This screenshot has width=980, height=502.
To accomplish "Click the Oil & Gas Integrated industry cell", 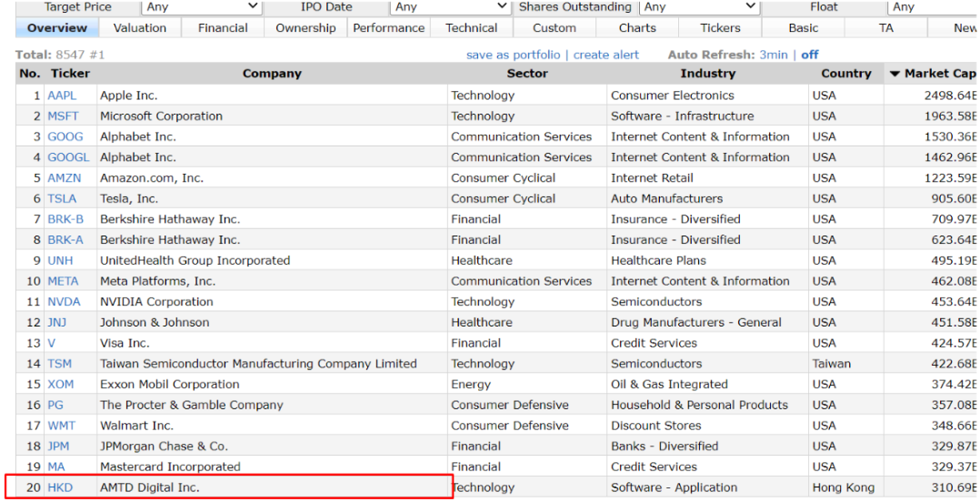I will point(707,385).
